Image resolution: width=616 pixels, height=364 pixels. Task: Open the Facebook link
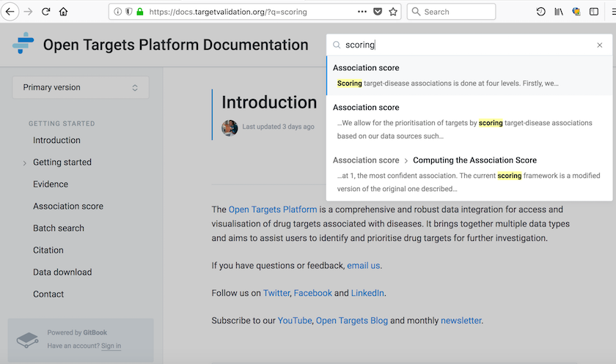pyautogui.click(x=312, y=293)
